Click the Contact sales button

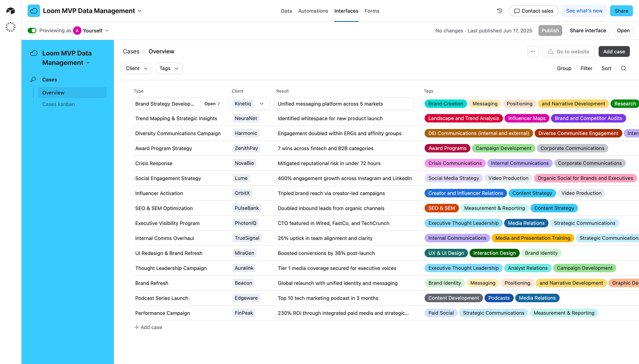534,11
